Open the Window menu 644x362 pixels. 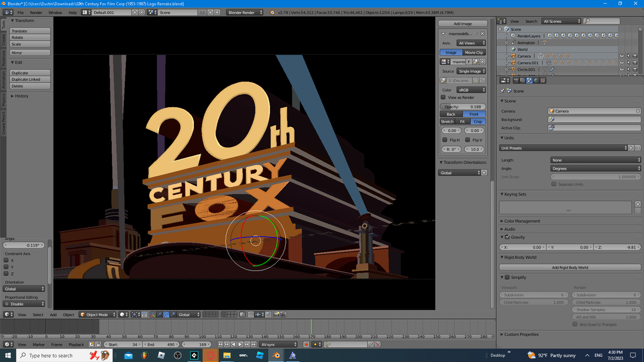[55, 12]
